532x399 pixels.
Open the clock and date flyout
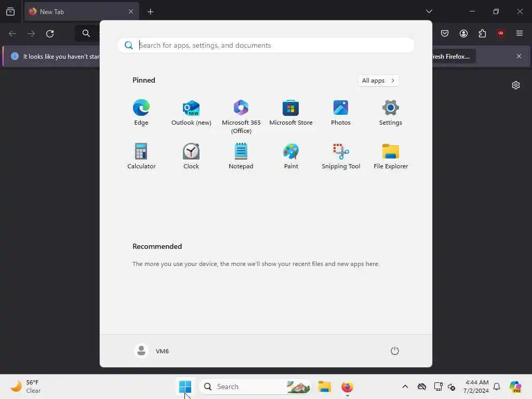(476, 387)
